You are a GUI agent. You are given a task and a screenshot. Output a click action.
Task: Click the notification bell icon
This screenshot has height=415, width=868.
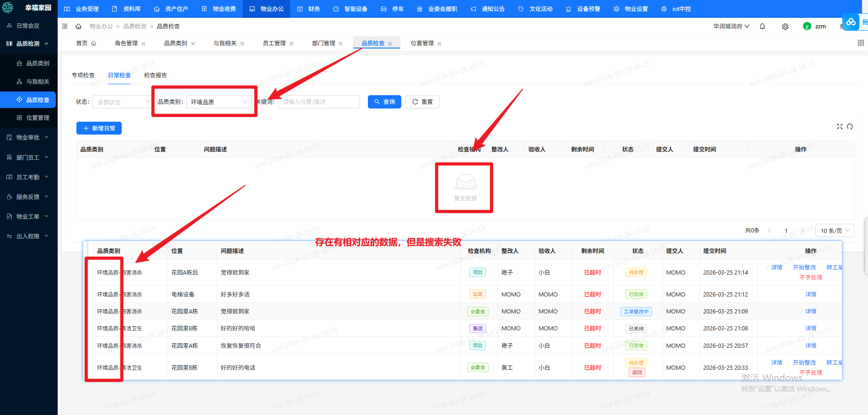coord(762,27)
